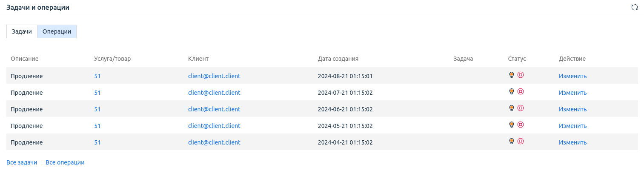Click lightbulb status icon for 2024-05-21 operation
The image size is (644, 173).
[512, 125]
